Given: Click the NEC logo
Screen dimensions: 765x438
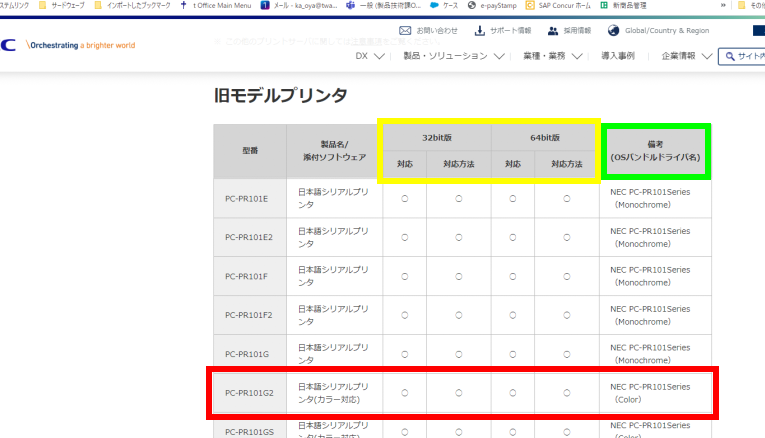Looking at the screenshot, I should (8, 46).
